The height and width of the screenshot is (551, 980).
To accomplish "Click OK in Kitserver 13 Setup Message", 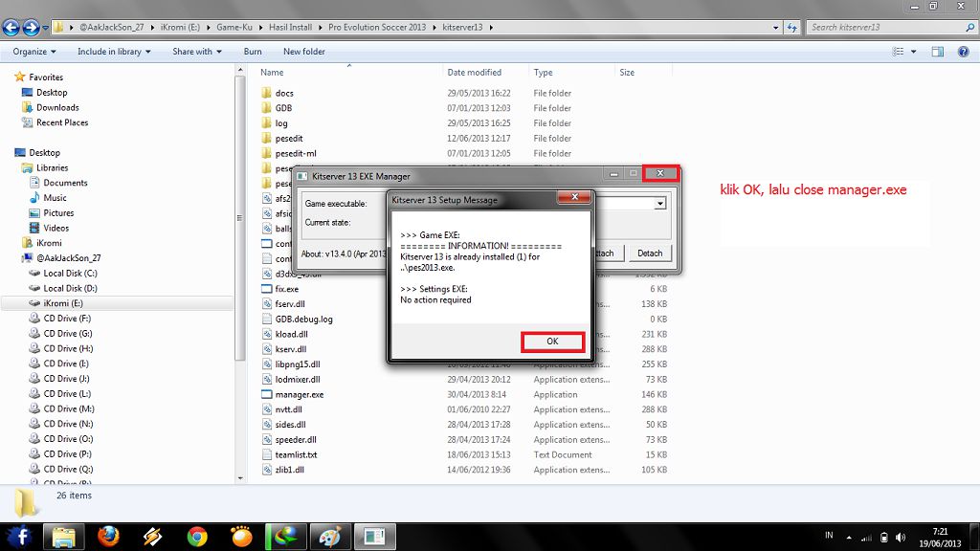I will [x=552, y=342].
